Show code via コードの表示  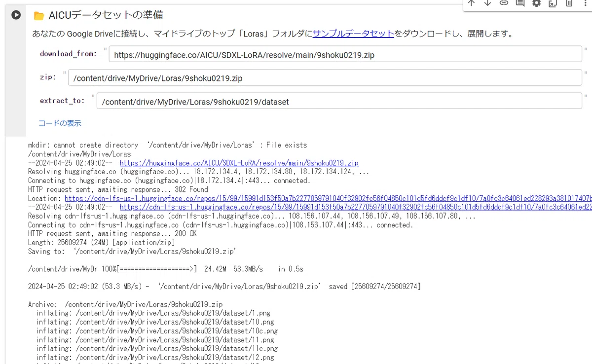pyautogui.click(x=60, y=123)
